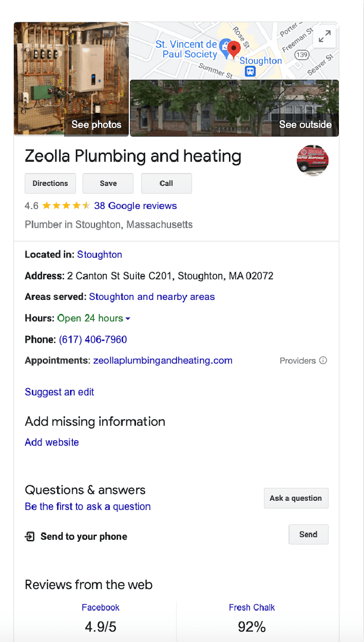Click the Stoughton located-in link
This screenshot has height=642, width=364.
click(100, 254)
